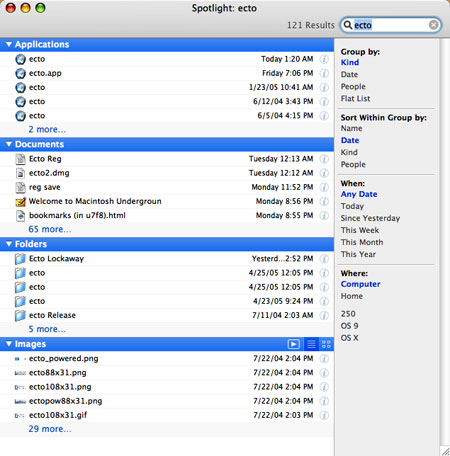Limit search to OS 9 volume
This screenshot has width=450, height=456.
pos(349,326)
